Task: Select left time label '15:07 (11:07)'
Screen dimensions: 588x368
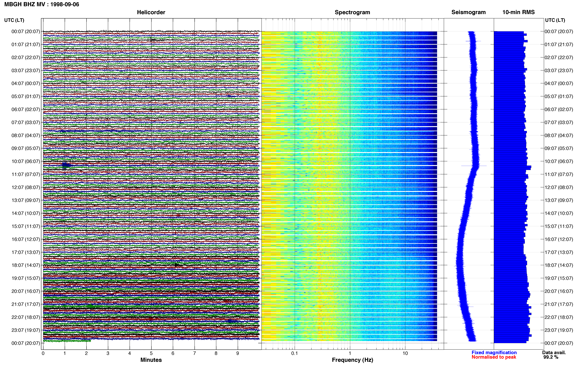Action: [x=26, y=226]
